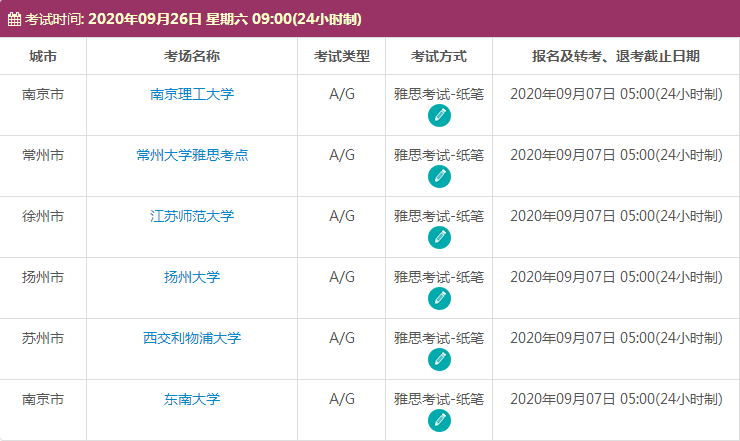The image size is (740, 441).
Task: Click the A/G type in the 扬州大学 row
Action: [342, 277]
